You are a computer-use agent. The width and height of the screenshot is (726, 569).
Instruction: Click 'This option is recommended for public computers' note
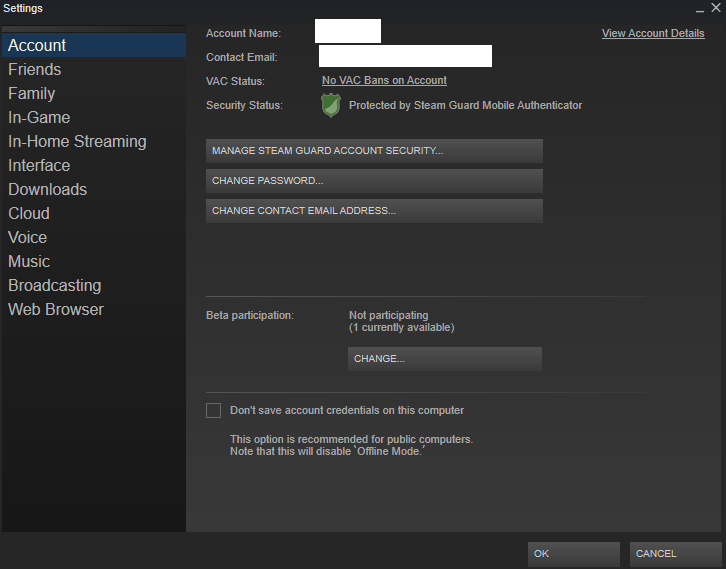click(351, 439)
